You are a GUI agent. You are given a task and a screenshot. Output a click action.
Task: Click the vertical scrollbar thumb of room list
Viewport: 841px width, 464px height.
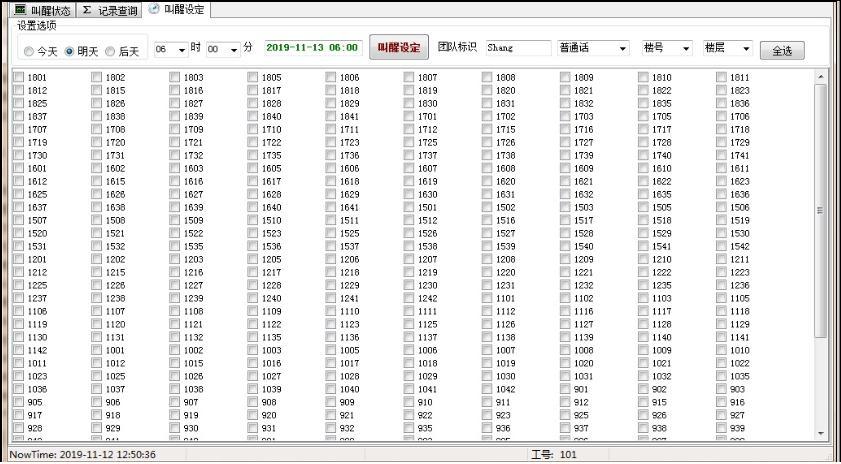coord(821,211)
